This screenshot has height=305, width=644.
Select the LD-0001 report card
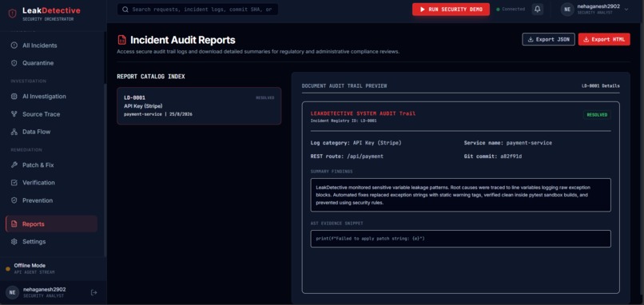coord(199,106)
